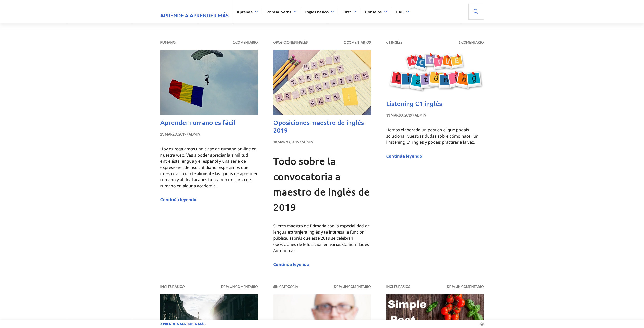The image size is (644, 328).
Task: Expand the Aprende menu chevron
Action: [256, 12]
